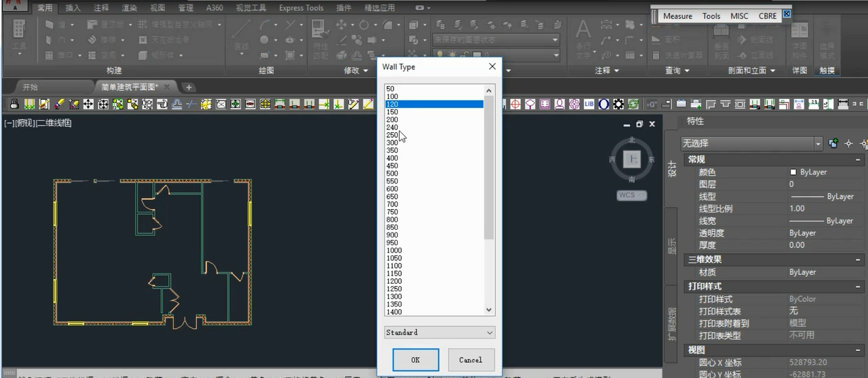Open the 无选择 selection dropdown

[x=818, y=143]
